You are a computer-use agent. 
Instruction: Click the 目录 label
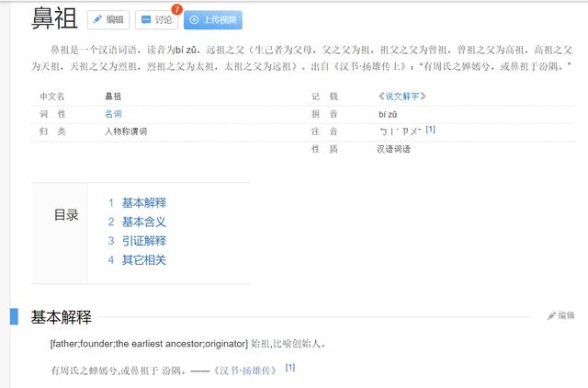pyautogui.click(x=66, y=215)
